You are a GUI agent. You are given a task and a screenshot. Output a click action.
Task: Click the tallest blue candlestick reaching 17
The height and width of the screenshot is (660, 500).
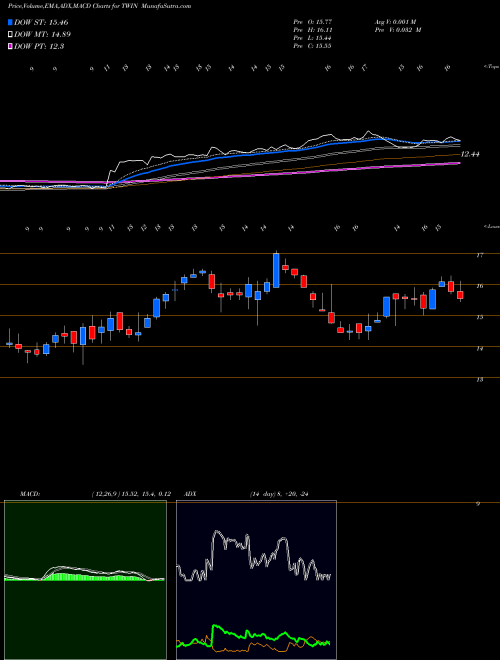click(x=276, y=271)
